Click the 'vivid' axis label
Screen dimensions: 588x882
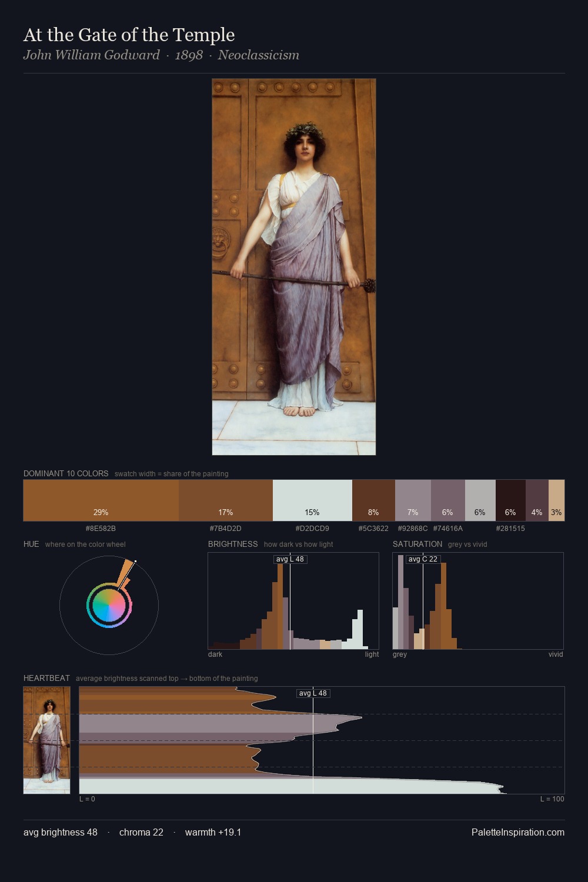(556, 654)
